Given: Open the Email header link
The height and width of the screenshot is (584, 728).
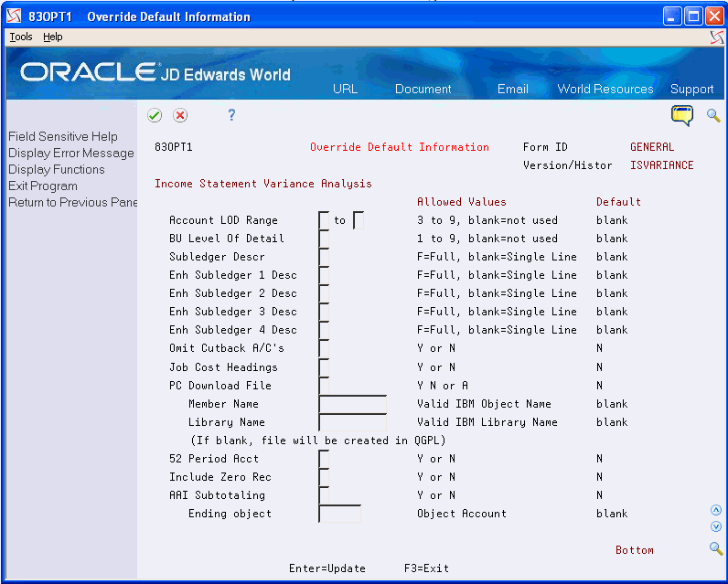Looking at the screenshot, I should [512, 89].
